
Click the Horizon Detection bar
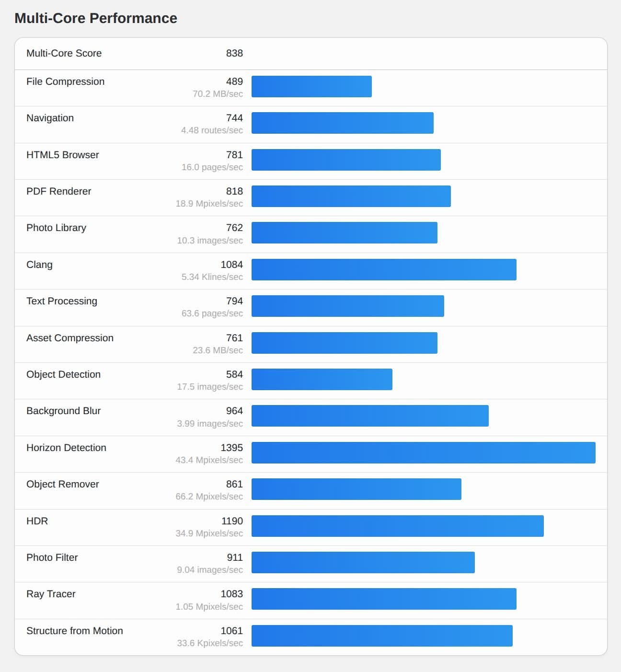(423, 453)
